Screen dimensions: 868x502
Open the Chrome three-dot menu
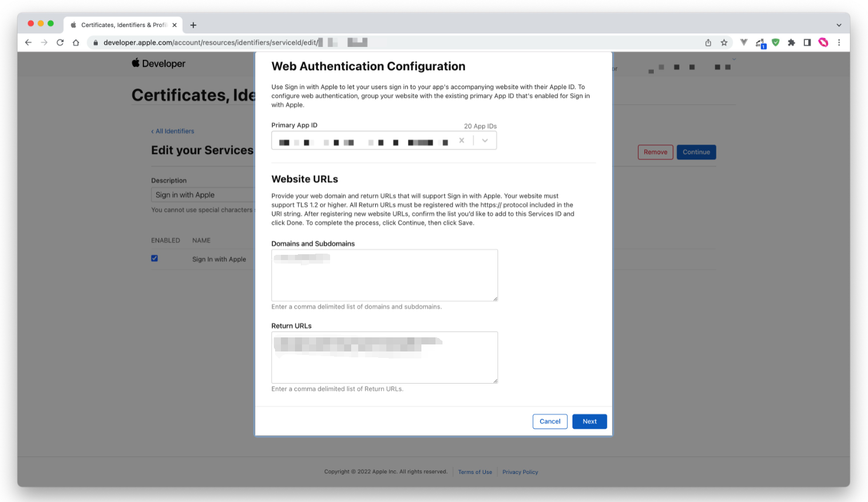pos(839,42)
